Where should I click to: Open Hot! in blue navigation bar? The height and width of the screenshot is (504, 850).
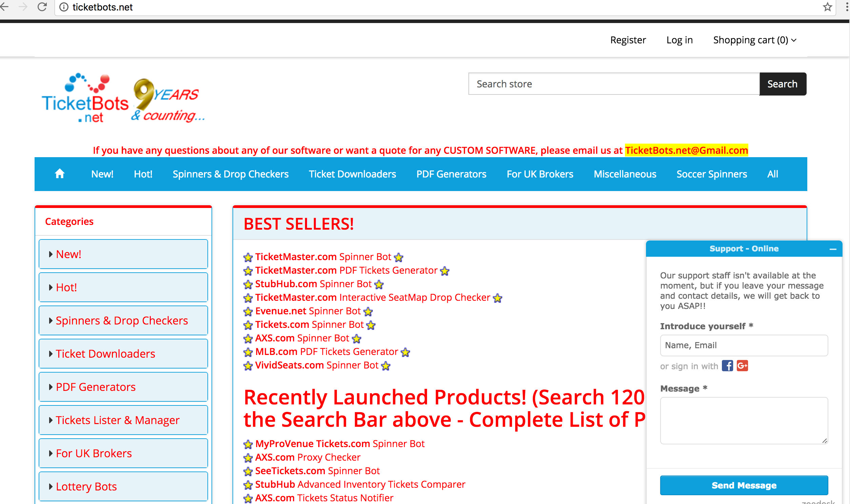pos(143,174)
